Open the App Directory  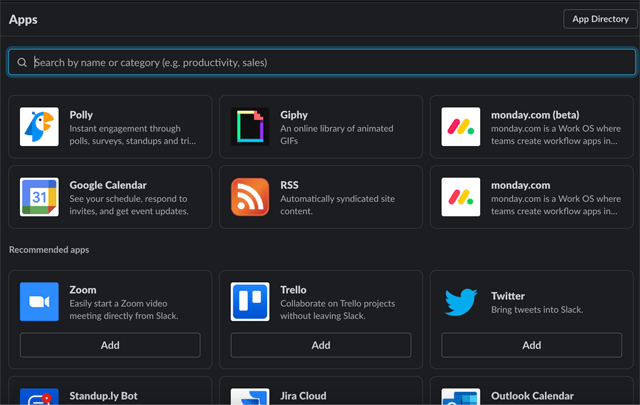click(x=600, y=19)
